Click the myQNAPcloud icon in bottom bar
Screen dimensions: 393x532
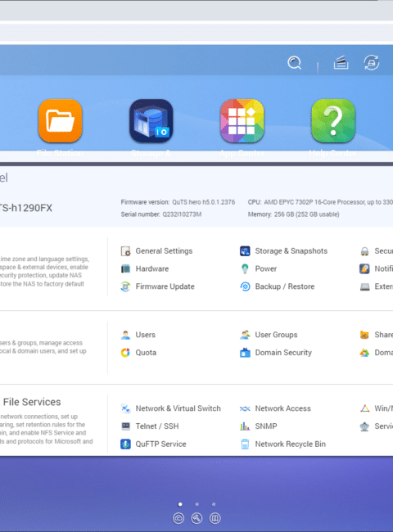(178, 518)
